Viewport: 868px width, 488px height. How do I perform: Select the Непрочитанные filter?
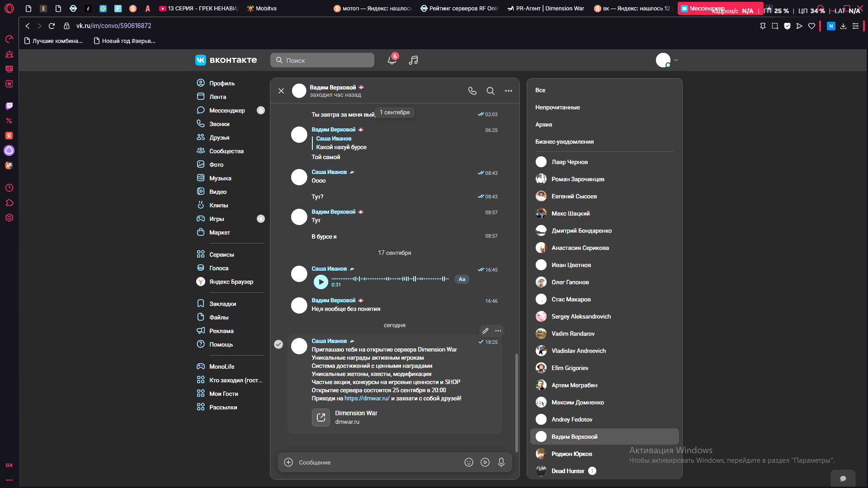tap(557, 107)
